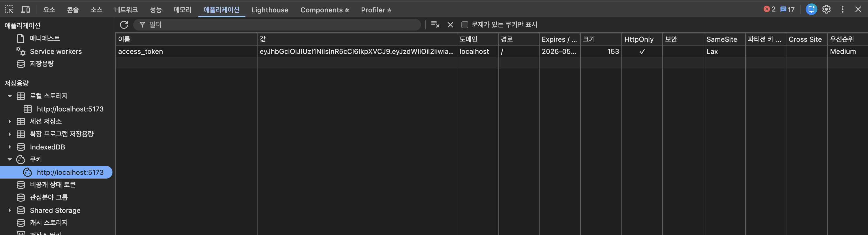Open the 메모리 tab
The height and width of the screenshot is (235, 868).
click(182, 10)
